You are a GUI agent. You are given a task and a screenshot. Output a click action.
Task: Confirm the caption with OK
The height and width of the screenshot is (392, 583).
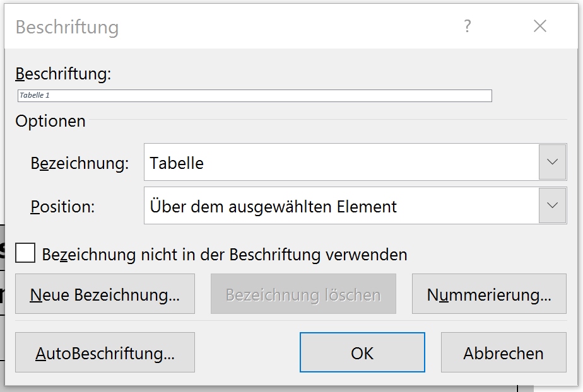[362, 352]
